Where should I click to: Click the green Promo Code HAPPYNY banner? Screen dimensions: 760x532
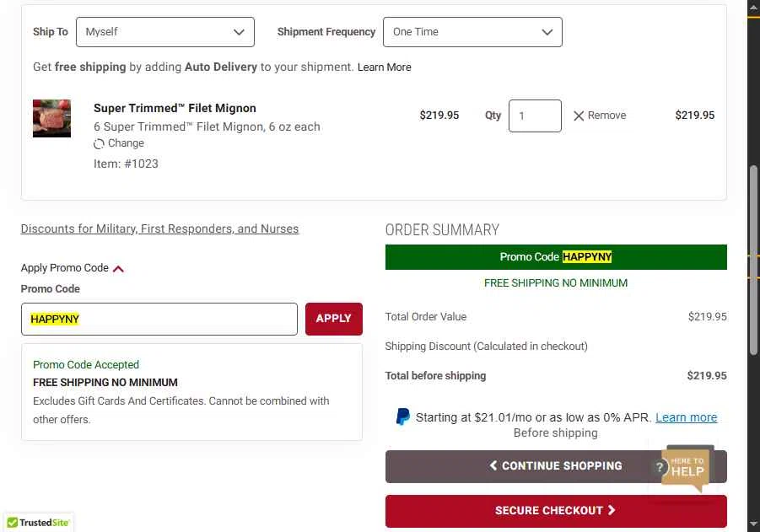pos(555,257)
